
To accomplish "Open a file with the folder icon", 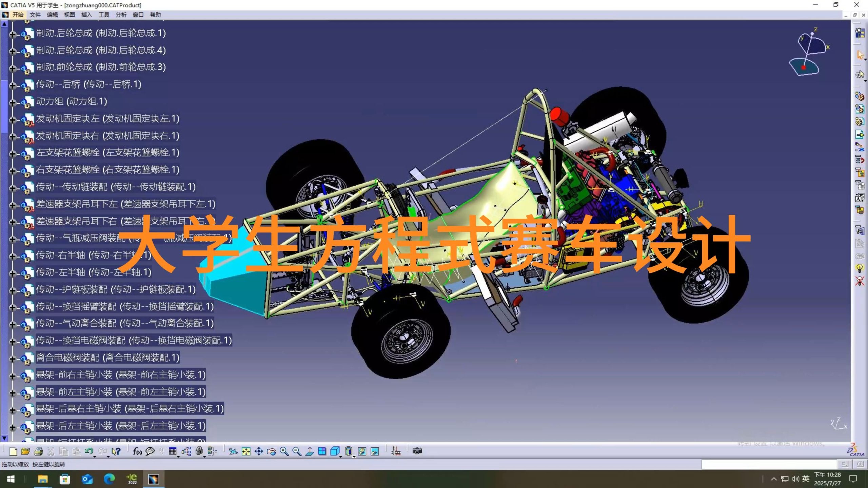I will tap(25, 451).
